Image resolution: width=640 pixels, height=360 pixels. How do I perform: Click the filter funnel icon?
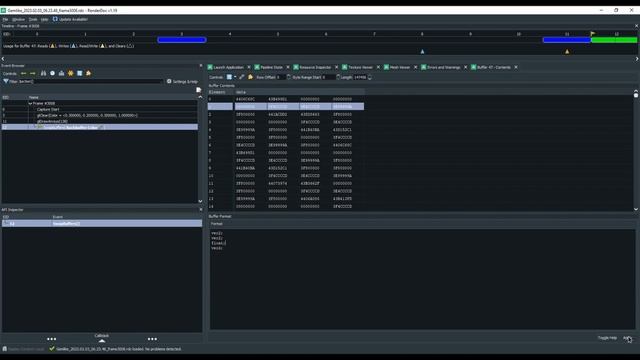tap(6, 81)
